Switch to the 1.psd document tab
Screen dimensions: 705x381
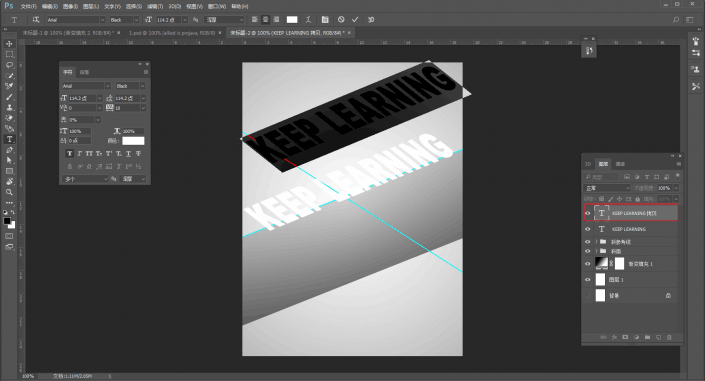172,33
